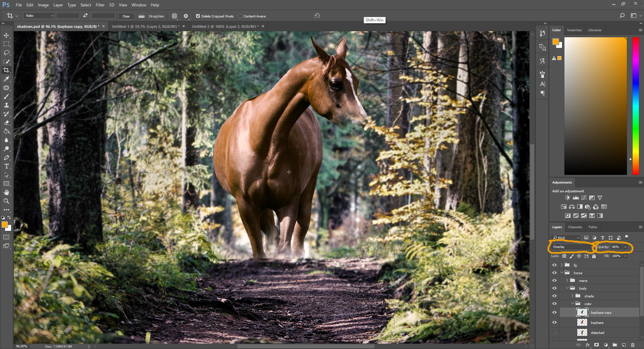This screenshot has width=644, height=349.
Task: Open crop overlay grid options
Action: [x=175, y=16]
